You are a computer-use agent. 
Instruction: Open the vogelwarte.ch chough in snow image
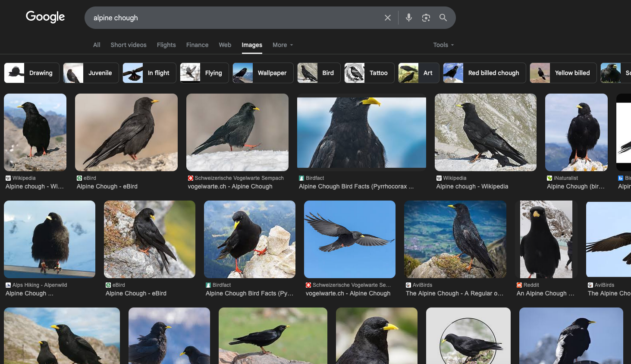(237, 132)
